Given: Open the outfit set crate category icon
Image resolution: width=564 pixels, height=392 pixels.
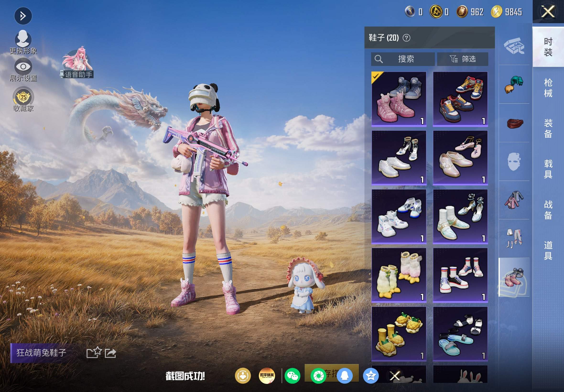Looking at the screenshot, I should point(514,46).
